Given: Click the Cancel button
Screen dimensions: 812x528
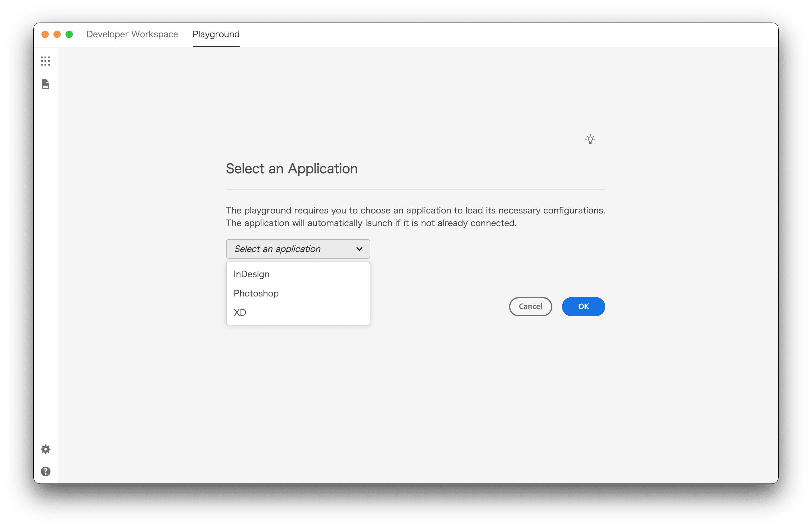Looking at the screenshot, I should coord(530,306).
